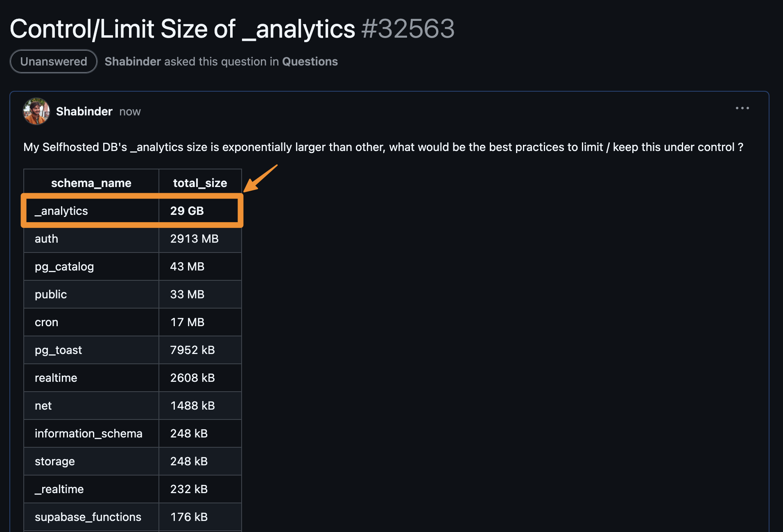Click the discussion number #32563
The image size is (783, 532).
[408, 29]
